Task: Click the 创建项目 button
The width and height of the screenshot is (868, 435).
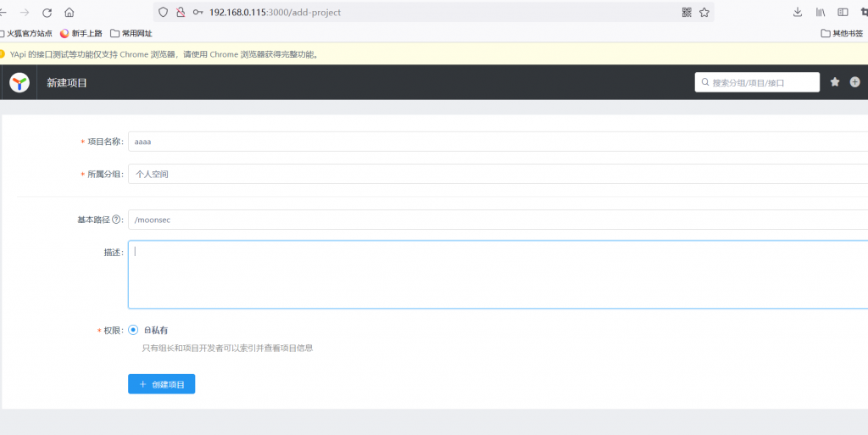Action: (162, 384)
